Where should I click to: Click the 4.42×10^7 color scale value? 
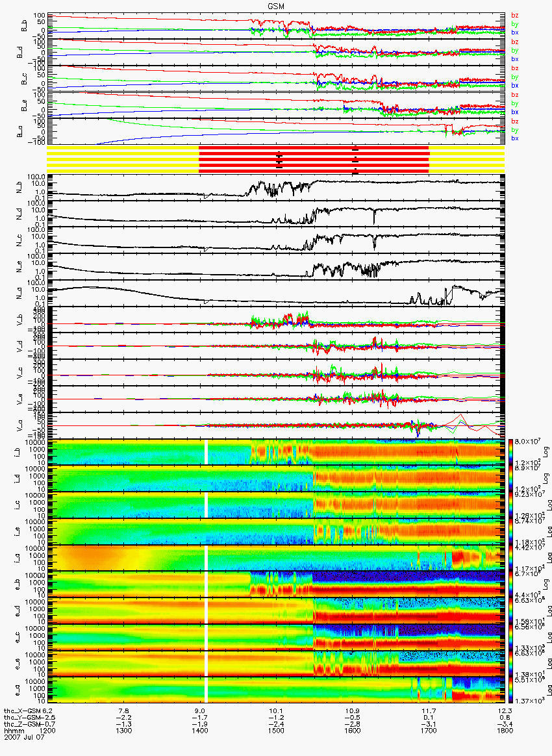[x=529, y=548]
